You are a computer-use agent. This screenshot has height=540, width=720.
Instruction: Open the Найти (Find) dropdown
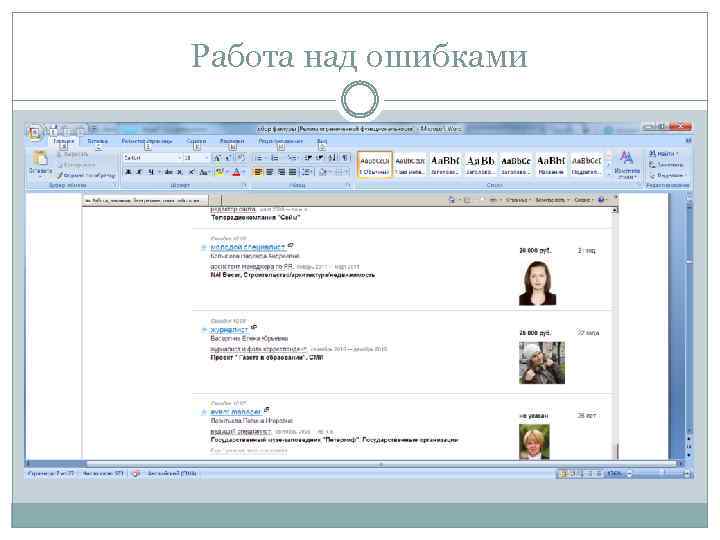click(x=663, y=153)
